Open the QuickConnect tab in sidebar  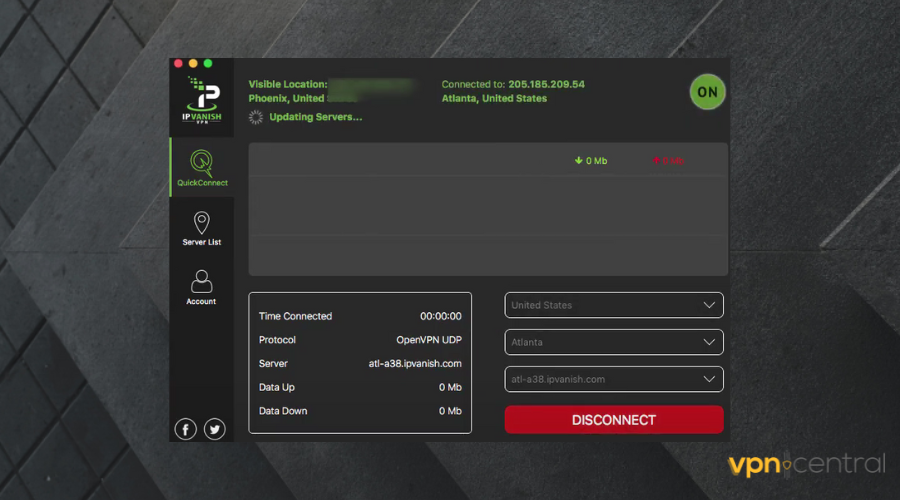coord(202,168)
